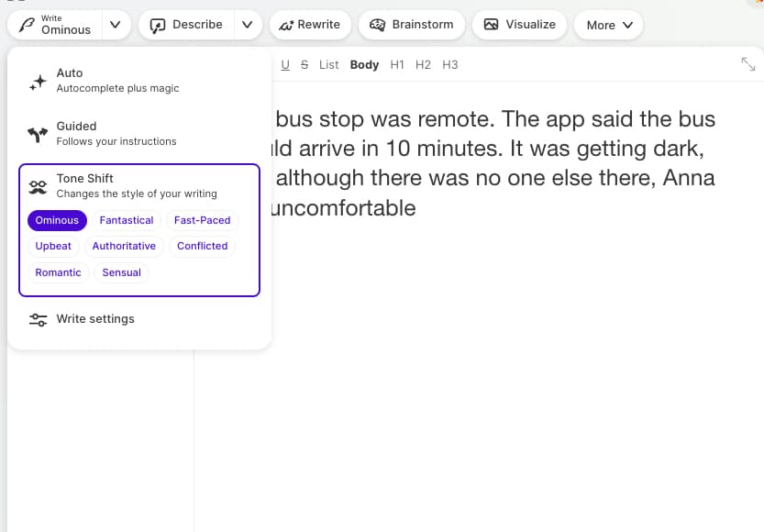
Task: Click the Write settings sliders icon
Action: point(38,319)
